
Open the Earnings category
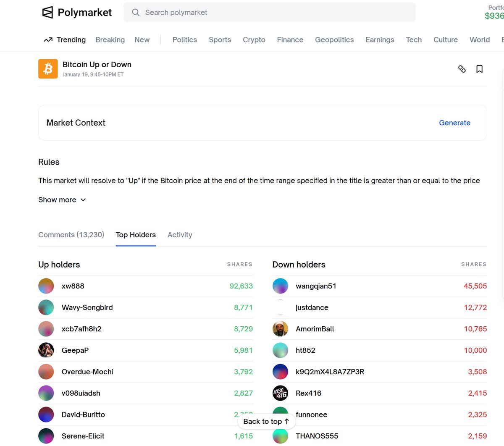(380, 40)
